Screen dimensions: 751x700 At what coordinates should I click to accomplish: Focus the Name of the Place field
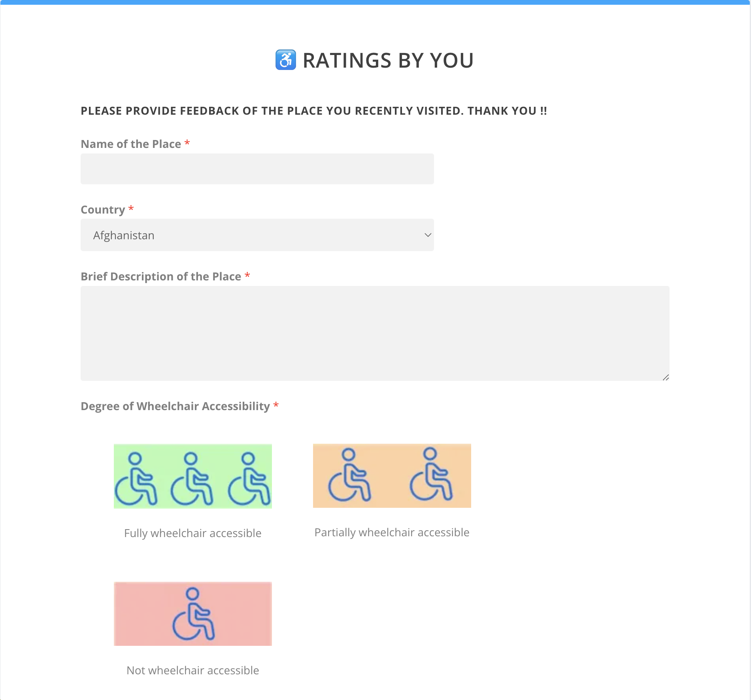257,169
